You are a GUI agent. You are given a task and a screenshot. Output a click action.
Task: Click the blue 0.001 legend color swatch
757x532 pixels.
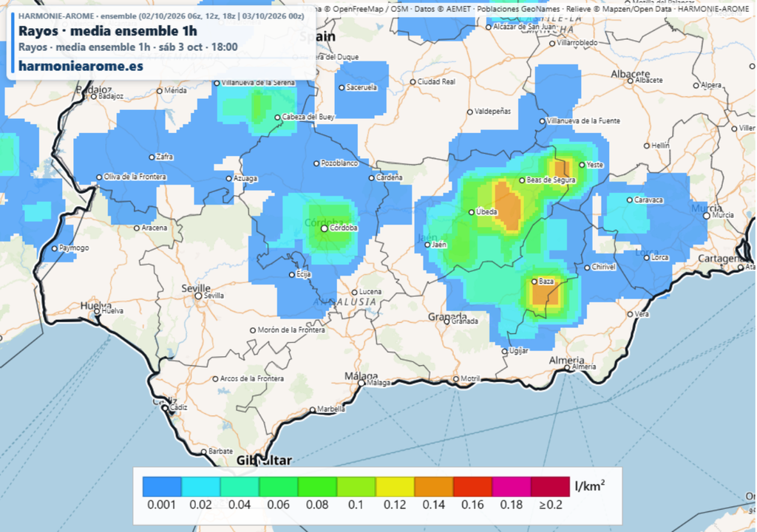coord(162,487)
